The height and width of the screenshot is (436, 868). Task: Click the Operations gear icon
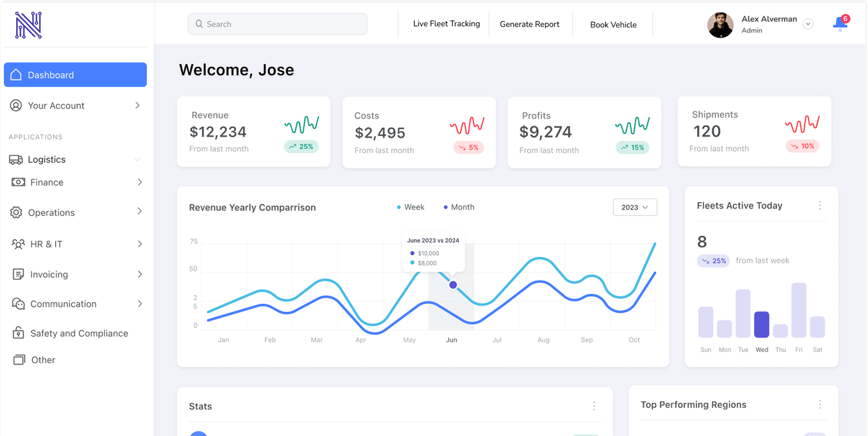pos(16,212)
